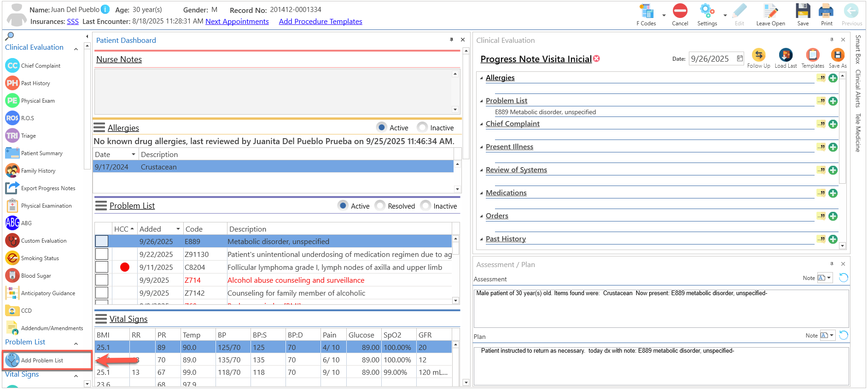The image size is (868, 390).
Task: Open the Clinical Alerts side tab
Action: (858, 88)
